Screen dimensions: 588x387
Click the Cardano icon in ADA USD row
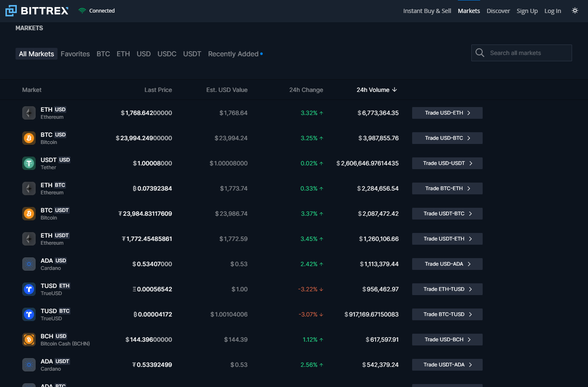29,264
